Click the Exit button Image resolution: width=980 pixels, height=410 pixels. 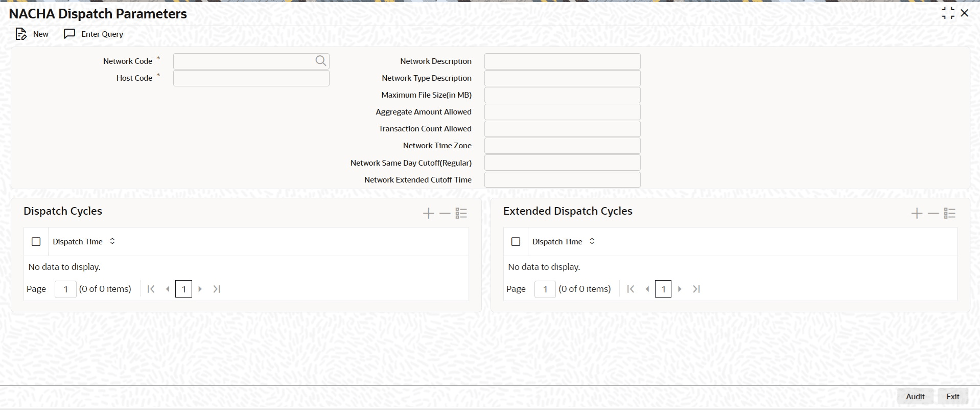pyautogui.click(x=952, y=397)
